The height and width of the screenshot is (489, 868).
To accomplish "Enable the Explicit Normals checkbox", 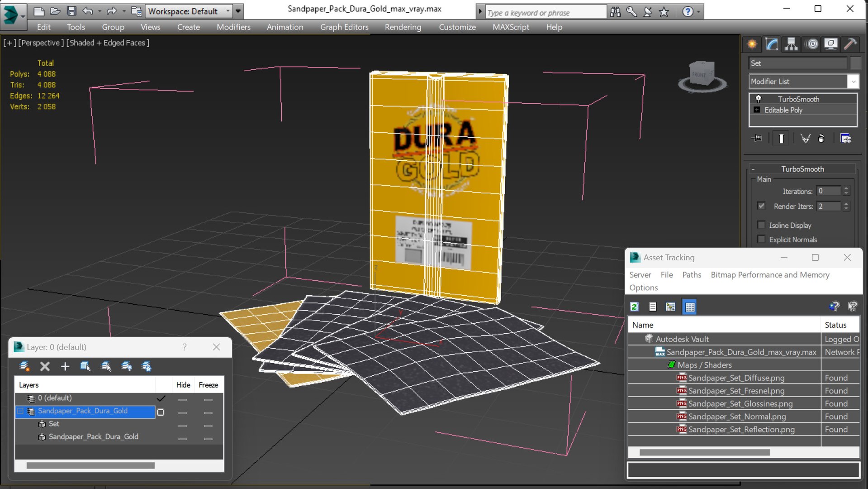I will tap(761, 239).
